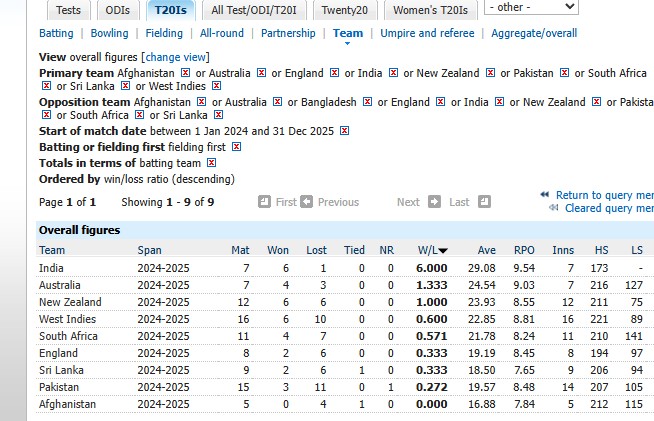Go to First page icon
The width and height of the screenshot is (654, 421).
pos(264,202)
